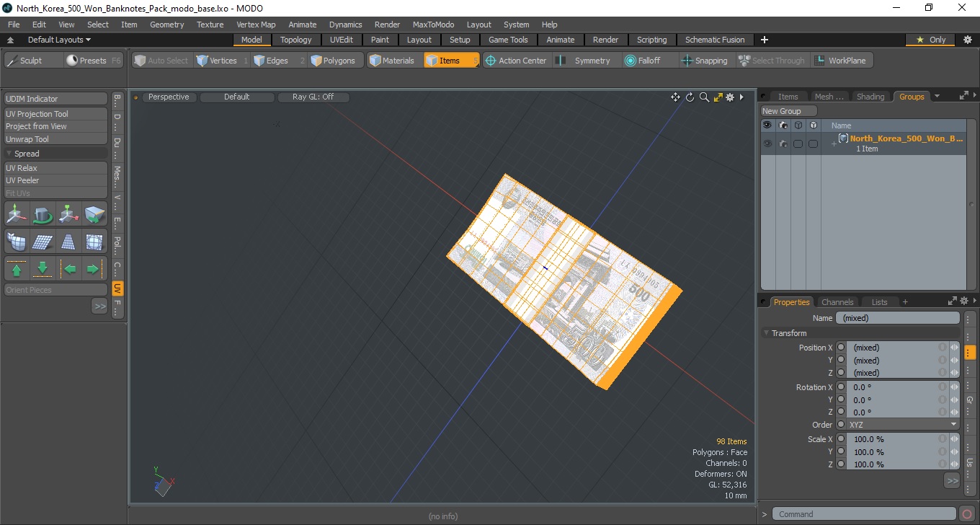Switch to the Shading panel tab
980x525 pixels.
coord(870,97)
